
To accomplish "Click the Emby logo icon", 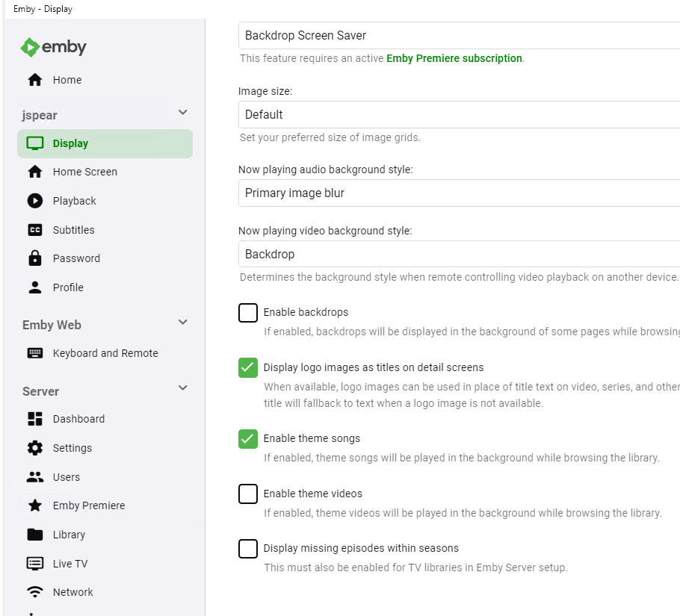I will (x=29, y=47).
